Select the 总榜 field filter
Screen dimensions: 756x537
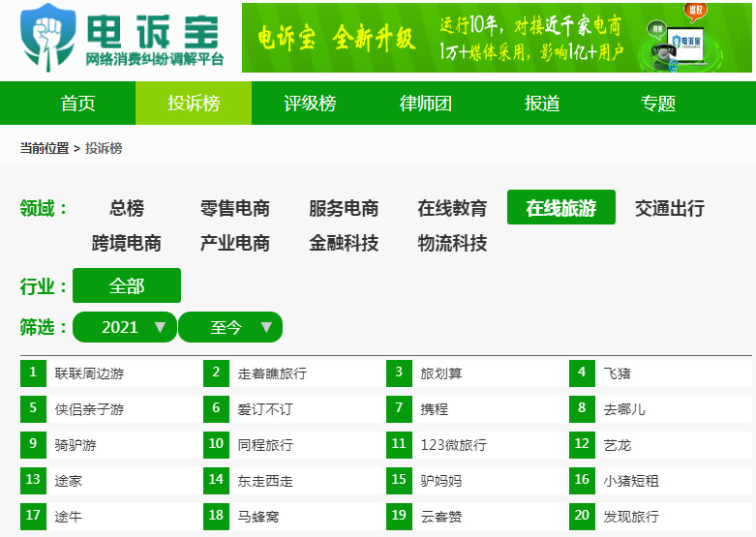coord(126,208)
